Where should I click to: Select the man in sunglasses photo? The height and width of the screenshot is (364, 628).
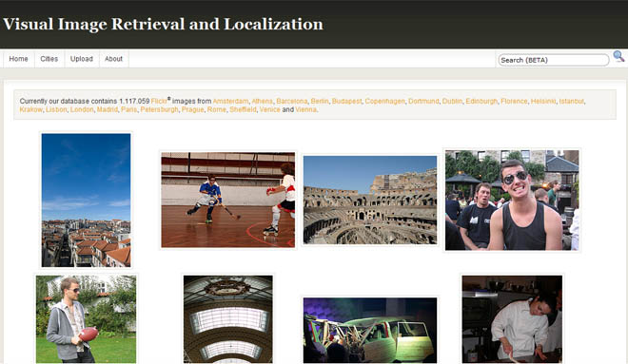[512, 200]
